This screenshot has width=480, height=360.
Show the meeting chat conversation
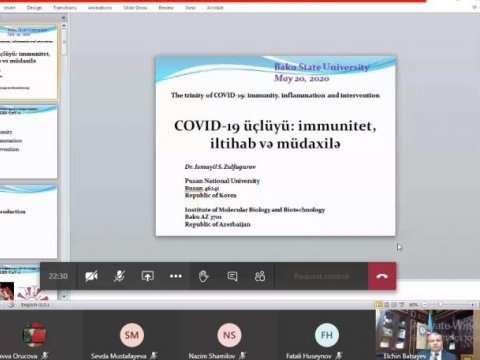[232, 276]
